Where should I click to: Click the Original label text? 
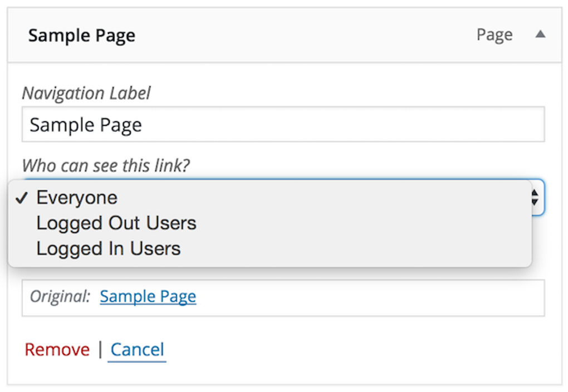(59, 296)
